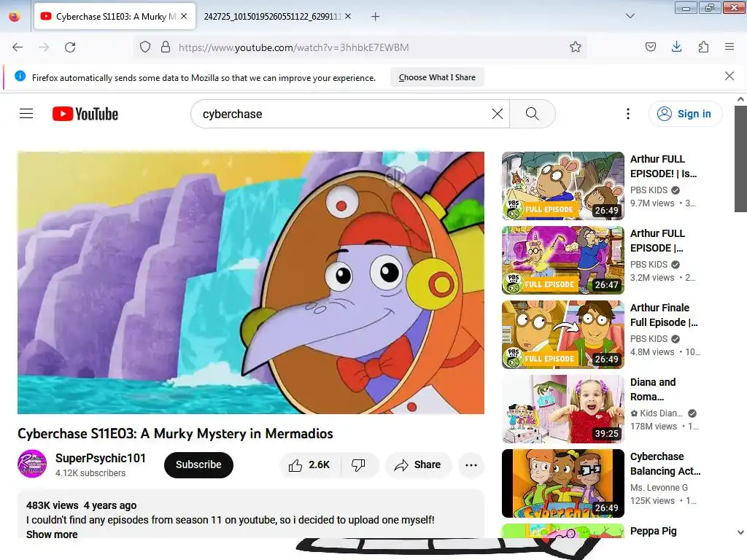Clear the YouTube search query
The width and height of the screenshot is (747, 560).
[498, 114]
